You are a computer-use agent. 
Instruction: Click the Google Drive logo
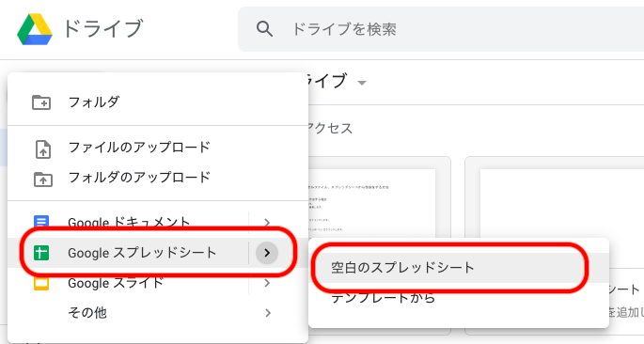tap(35, 29)
